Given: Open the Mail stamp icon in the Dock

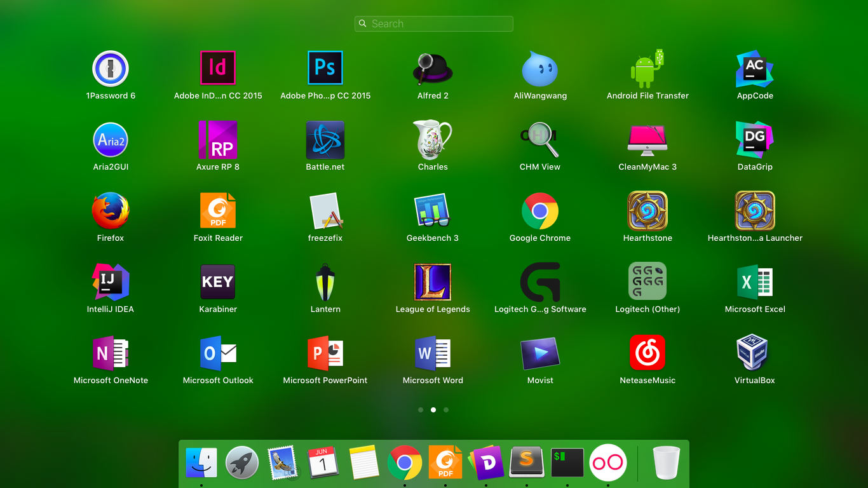Looking at the screenshot, I should [x=283, y=462].
